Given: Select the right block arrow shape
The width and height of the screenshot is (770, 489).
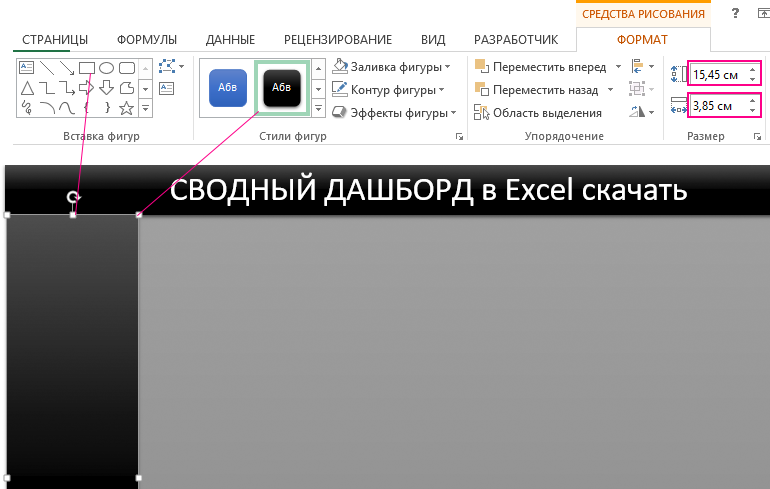Looking at the screenshot, I should coord(87,88).
